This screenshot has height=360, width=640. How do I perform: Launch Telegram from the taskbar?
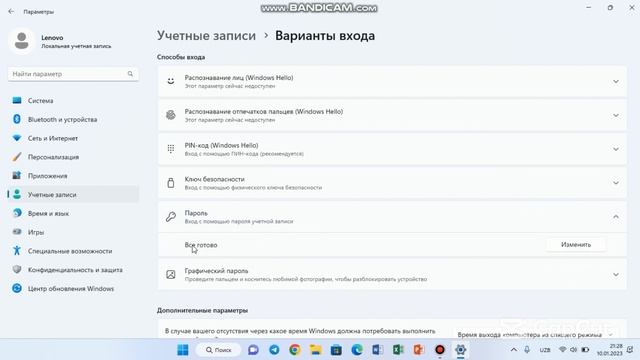274,350
